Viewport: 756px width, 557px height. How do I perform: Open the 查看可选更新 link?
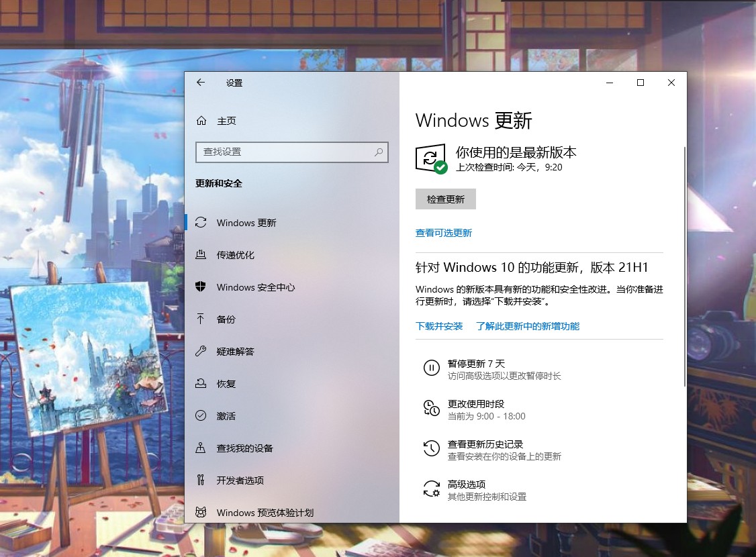pos(444,234)
